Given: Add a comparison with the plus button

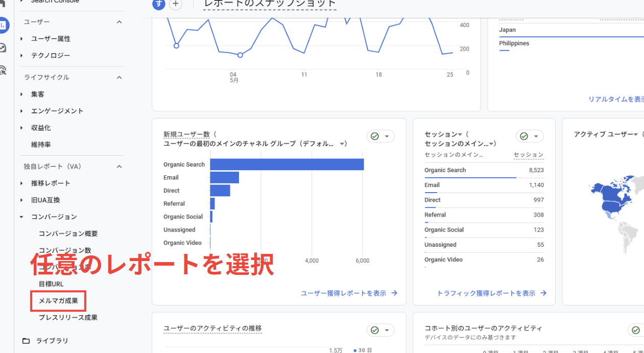Looking at the screenshot, I should (176, 4).
